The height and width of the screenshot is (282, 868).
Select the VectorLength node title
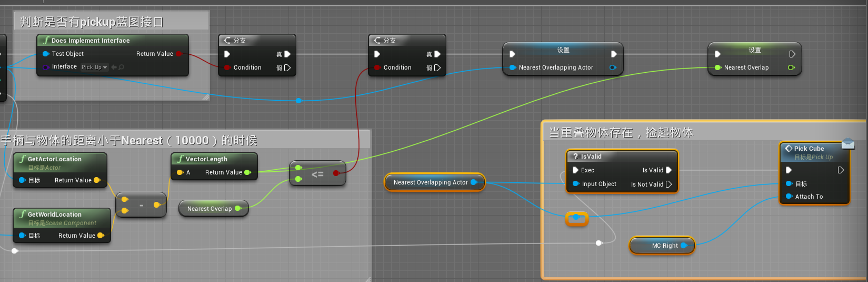tap(206, 159)
